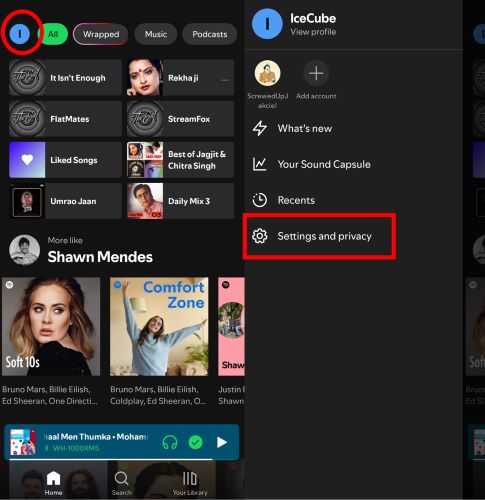Open the It Isn't Enough tile
485x500 pixels.
tap(65, 78)
